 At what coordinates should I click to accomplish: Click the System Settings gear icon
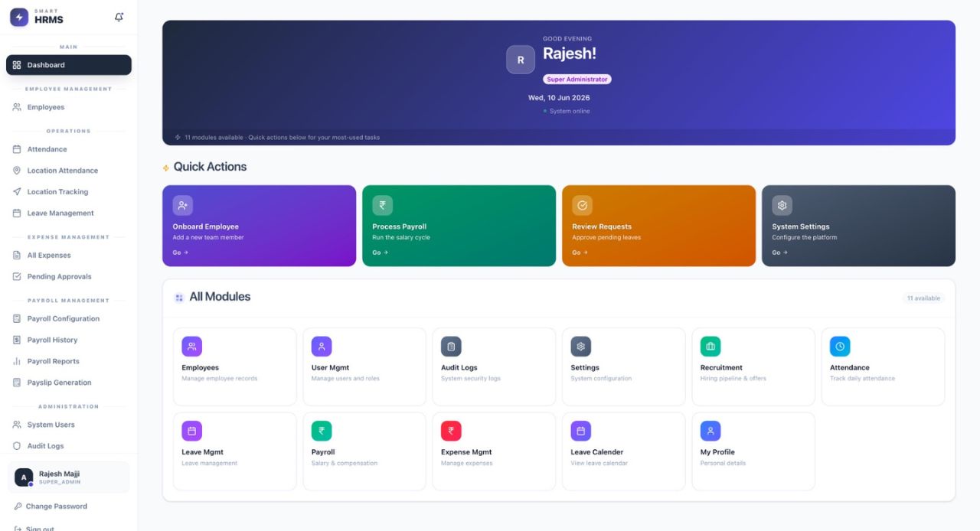[x=782, y=205]
